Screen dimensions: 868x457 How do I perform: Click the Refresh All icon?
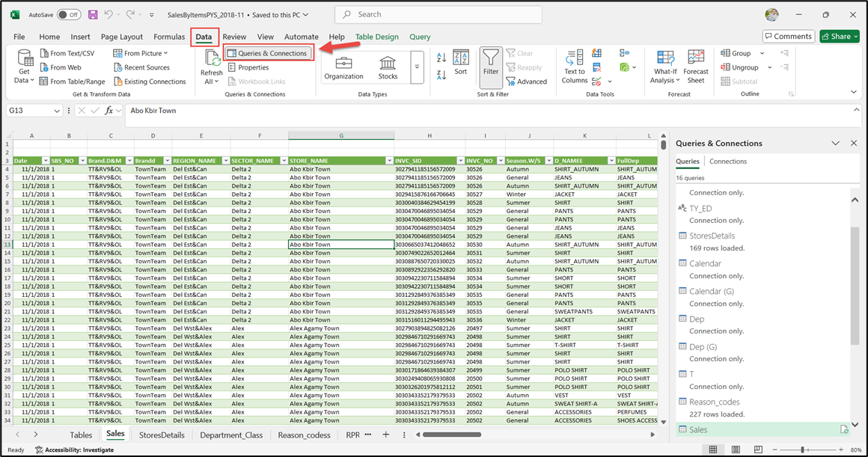212,58
